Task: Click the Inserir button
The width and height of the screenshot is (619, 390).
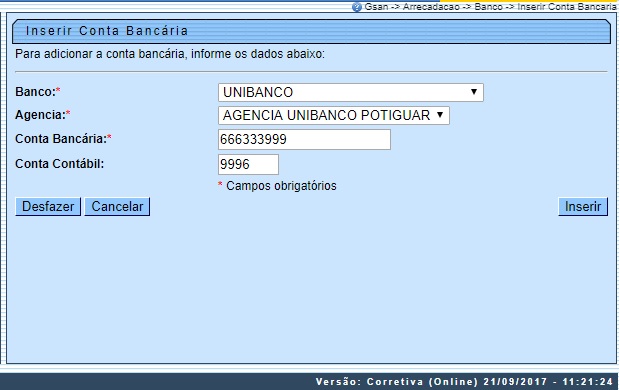Action: click(x=583, y=206)
